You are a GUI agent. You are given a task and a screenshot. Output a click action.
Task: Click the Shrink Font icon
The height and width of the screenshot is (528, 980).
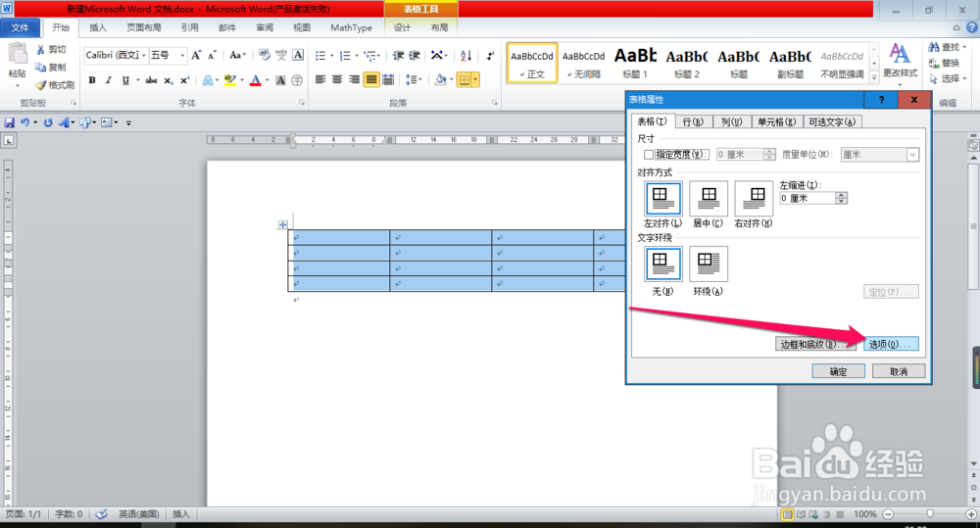pos(212,55)
